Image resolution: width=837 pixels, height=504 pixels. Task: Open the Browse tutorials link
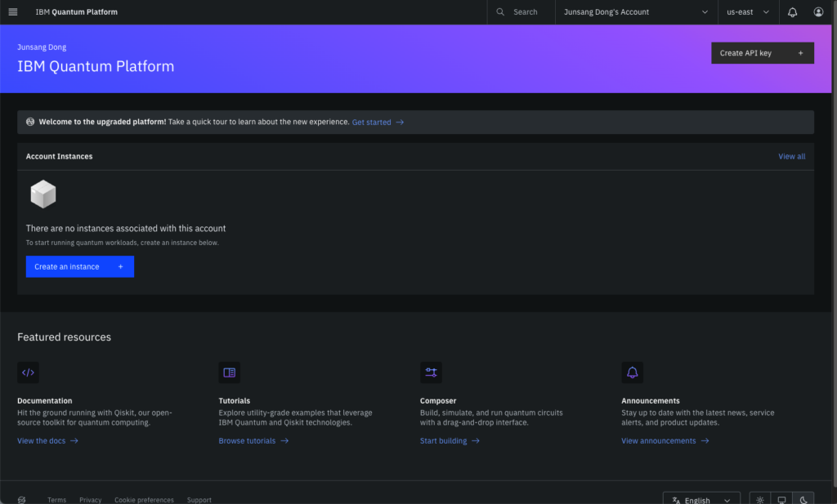253,440
